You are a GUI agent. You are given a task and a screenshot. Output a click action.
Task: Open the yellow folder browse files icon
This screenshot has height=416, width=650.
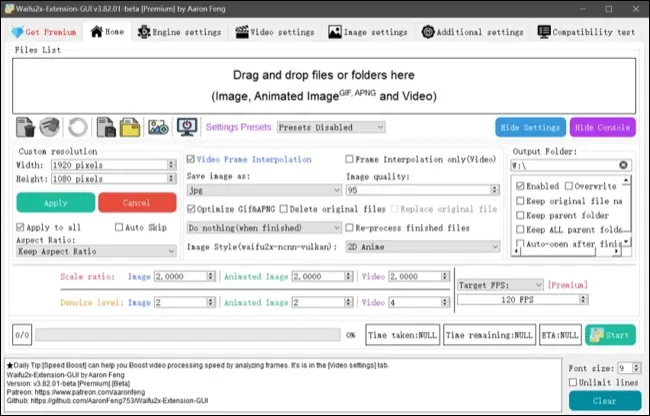130,127
